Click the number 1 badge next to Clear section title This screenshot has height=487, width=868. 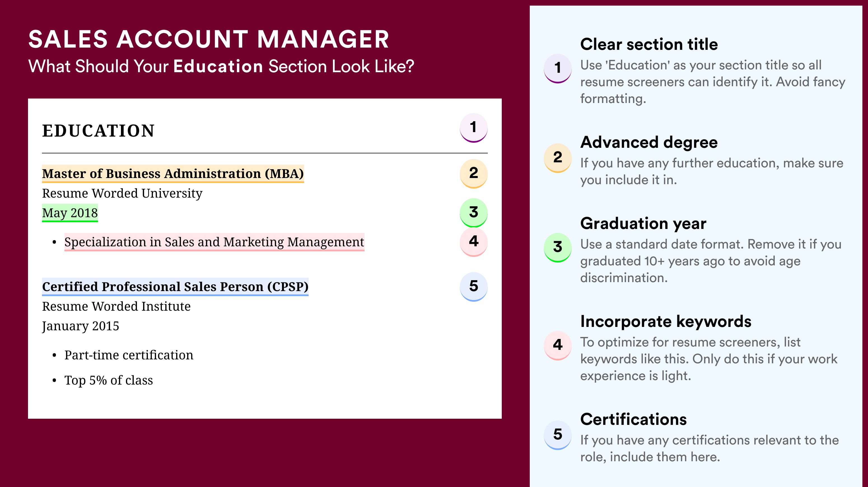(x=557, y=68)
